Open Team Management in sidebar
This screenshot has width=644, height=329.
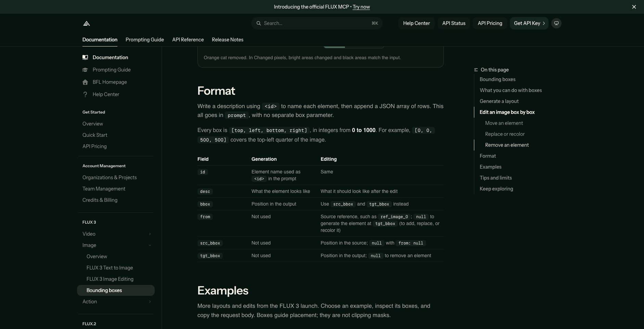pyautogui.click(x=104, y=189)
